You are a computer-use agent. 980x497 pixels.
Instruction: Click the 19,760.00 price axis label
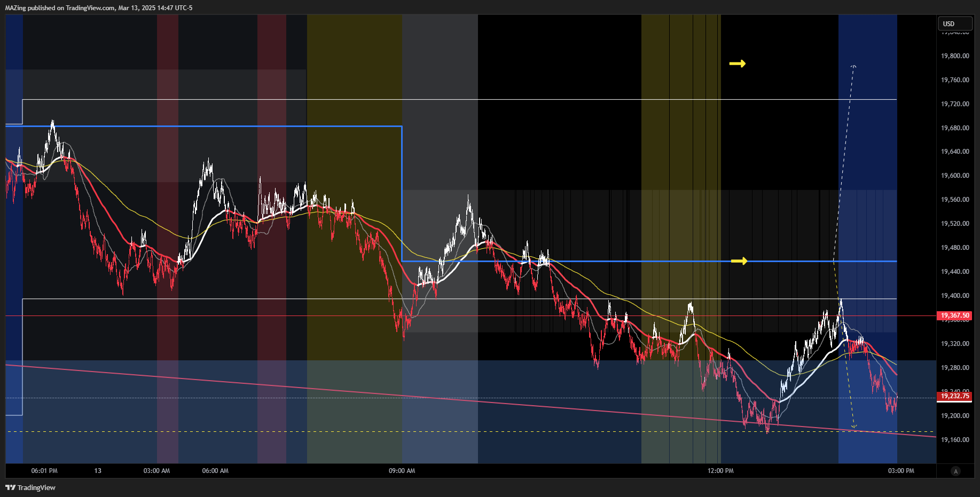tap(955, 80)
